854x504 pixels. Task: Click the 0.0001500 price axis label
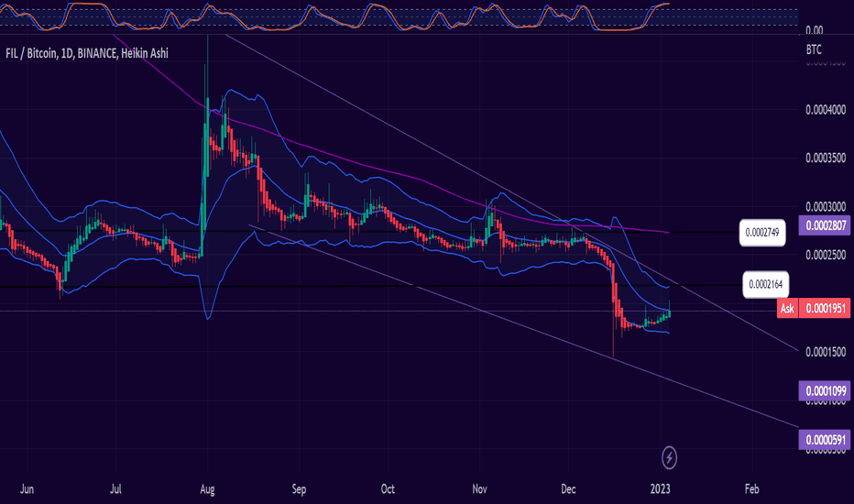point(826,353)
